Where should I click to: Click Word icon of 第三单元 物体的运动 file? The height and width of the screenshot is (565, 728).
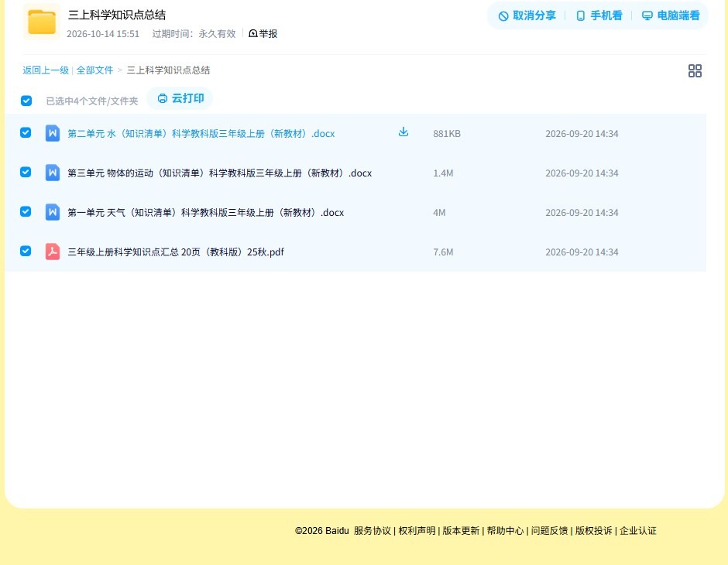coord(53,173)
